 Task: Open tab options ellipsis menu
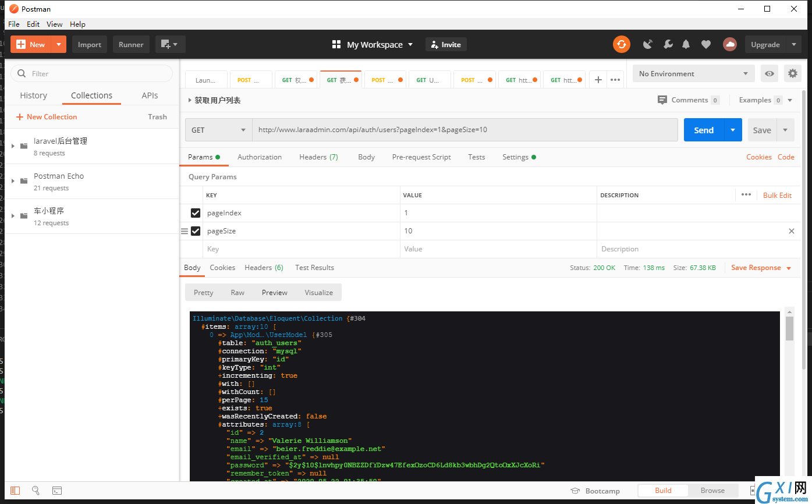point(615,80)
